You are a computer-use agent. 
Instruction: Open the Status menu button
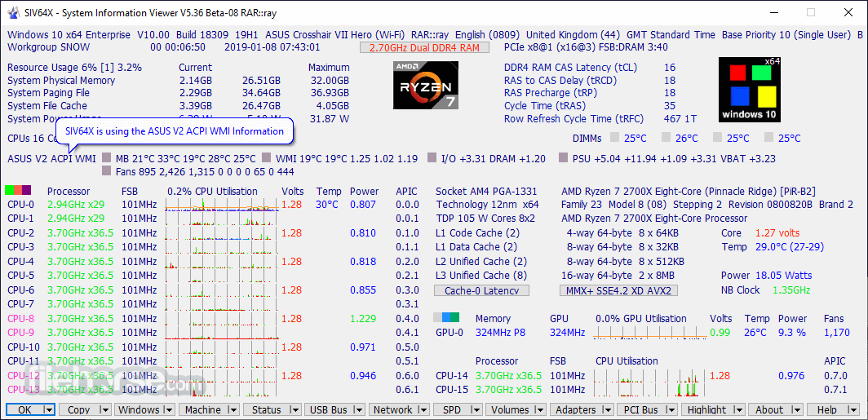[x=266, y=410]
